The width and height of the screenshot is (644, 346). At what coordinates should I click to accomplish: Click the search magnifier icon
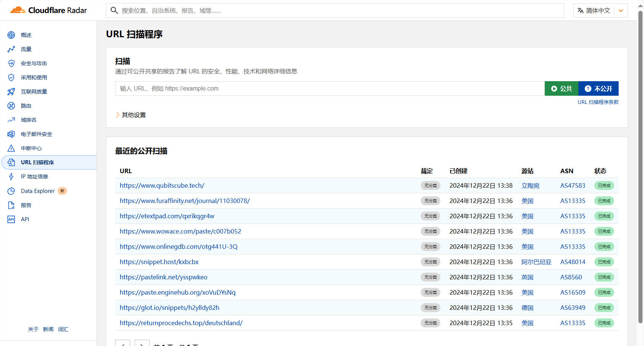(x=114, y=10)
